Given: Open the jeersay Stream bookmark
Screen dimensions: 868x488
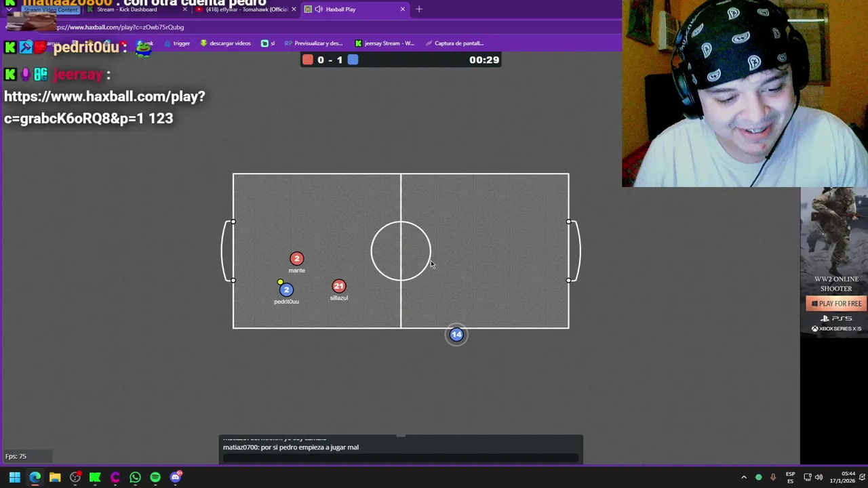Looking at the screenshot, I should pyautogui.click(x=384, y=43).
